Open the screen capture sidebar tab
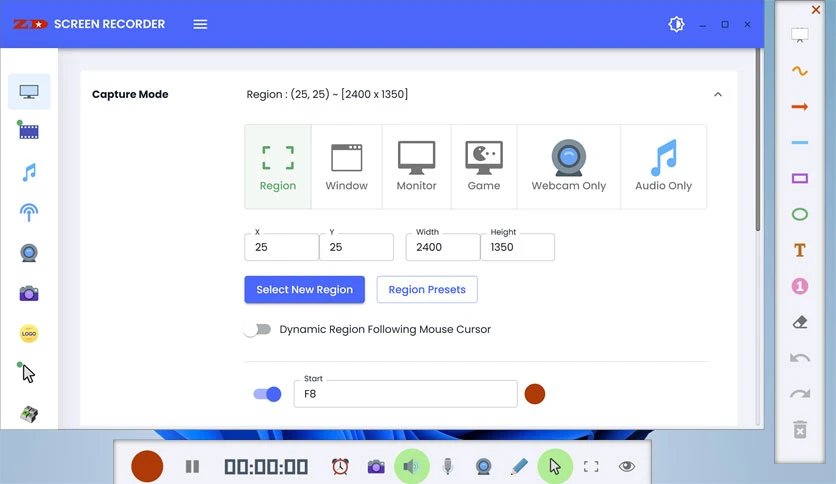Screen dimensions: 836x484 click(x=29, y=92)
